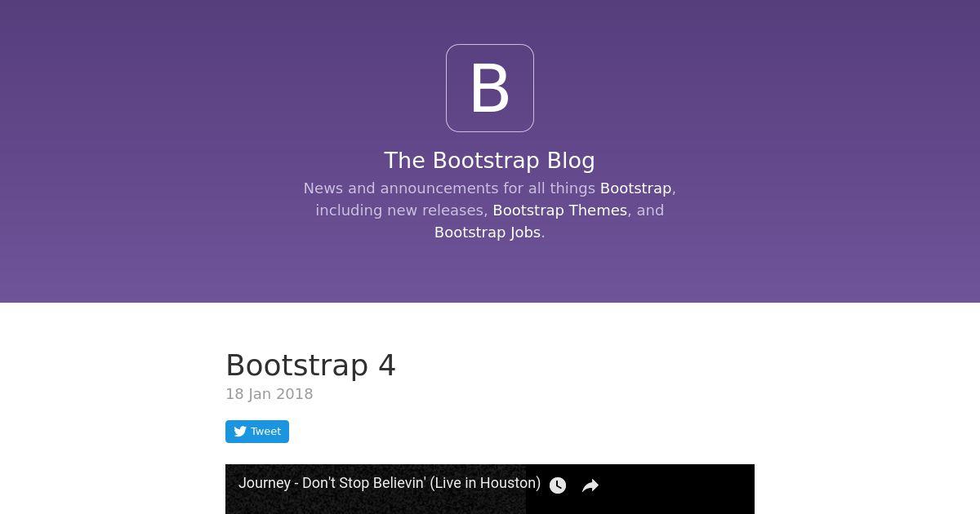Follow the Bootstrap link in tagline
Viewport: 980px width, 514px height.
coord(635,188)
